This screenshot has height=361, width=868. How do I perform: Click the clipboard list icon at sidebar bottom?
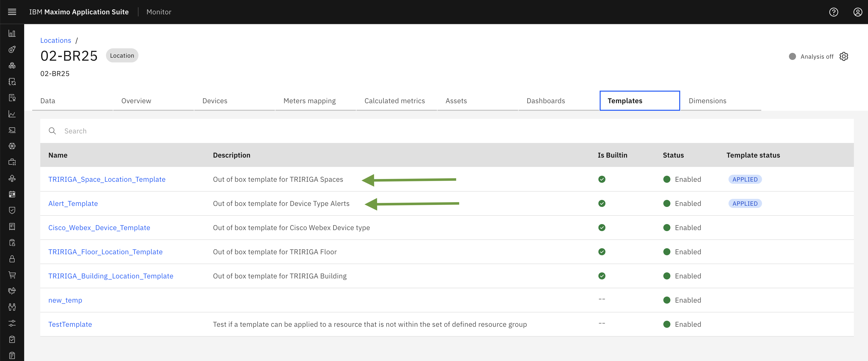click(12, 355)
